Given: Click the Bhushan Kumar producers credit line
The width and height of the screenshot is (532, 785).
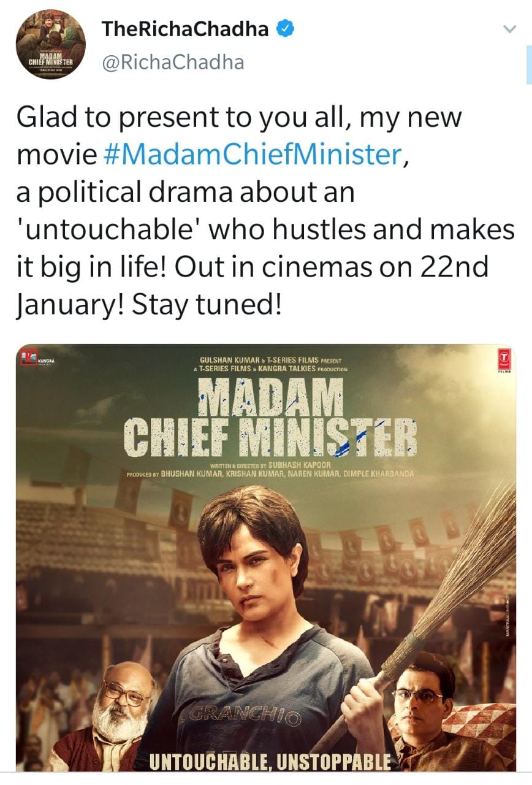Looking at the screenshot, I should click(x=270, y=474).
